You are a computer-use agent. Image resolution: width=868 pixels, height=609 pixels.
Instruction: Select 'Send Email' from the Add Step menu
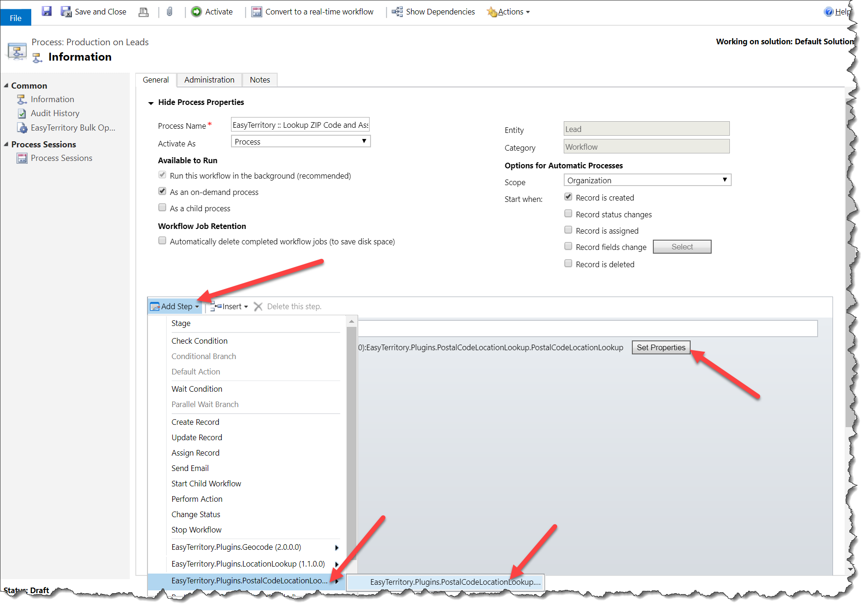190,468
